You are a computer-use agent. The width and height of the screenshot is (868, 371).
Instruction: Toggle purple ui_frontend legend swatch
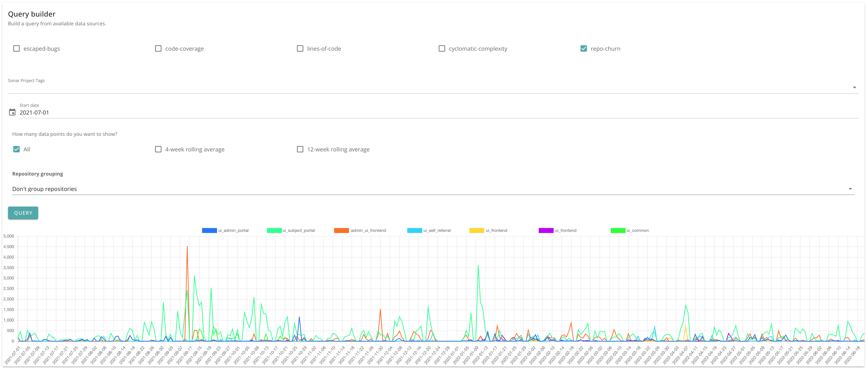[546, 231]
